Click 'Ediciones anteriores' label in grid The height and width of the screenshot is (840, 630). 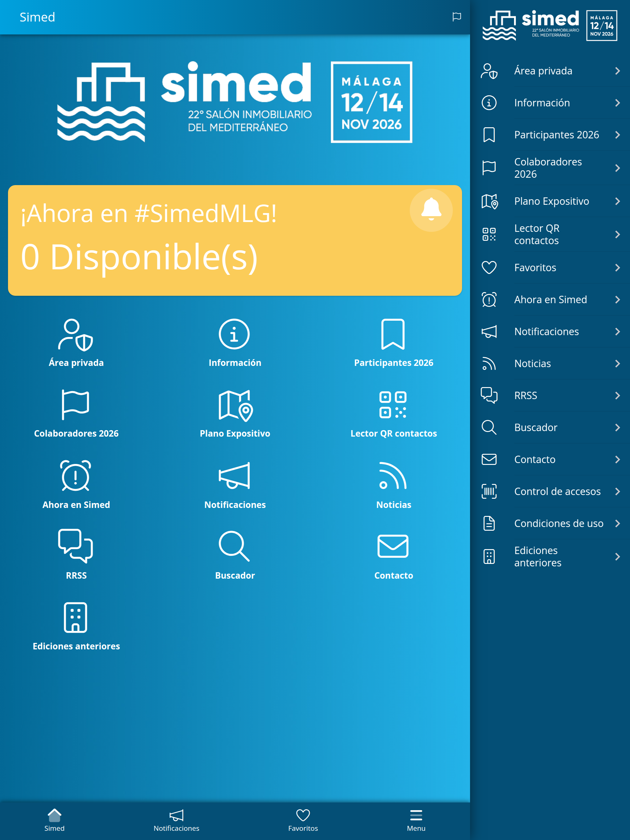point(76,646)
